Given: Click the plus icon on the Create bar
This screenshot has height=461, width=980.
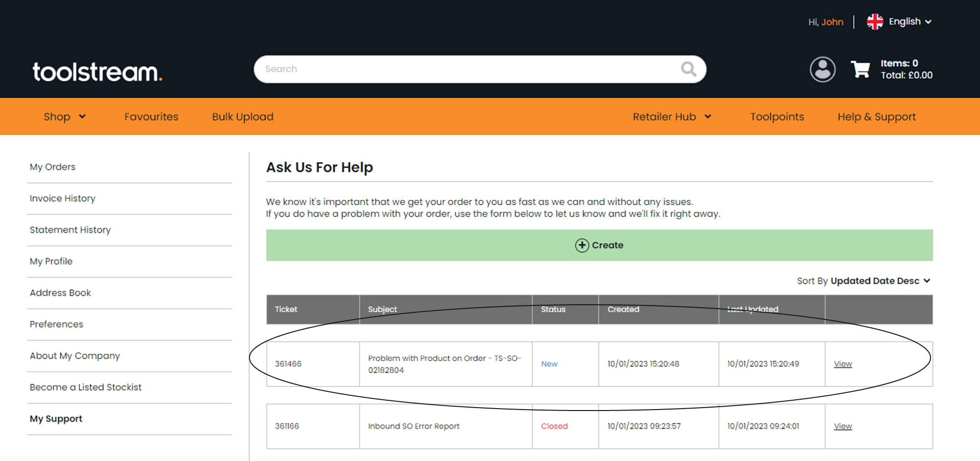Looking at the screenshot, I should tap(581, 245).
